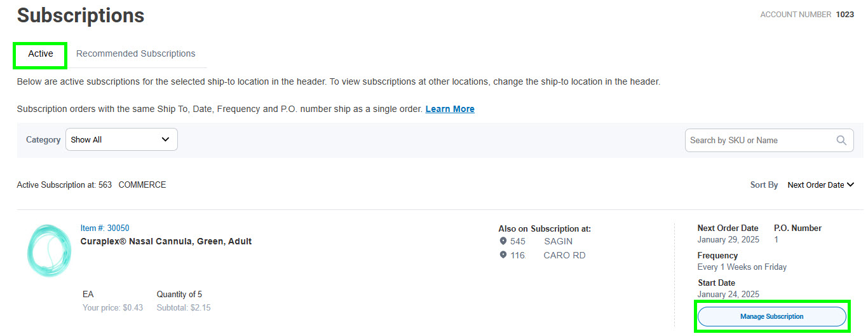Click the Next Order Date January 29, 2025

coord(728,240)
